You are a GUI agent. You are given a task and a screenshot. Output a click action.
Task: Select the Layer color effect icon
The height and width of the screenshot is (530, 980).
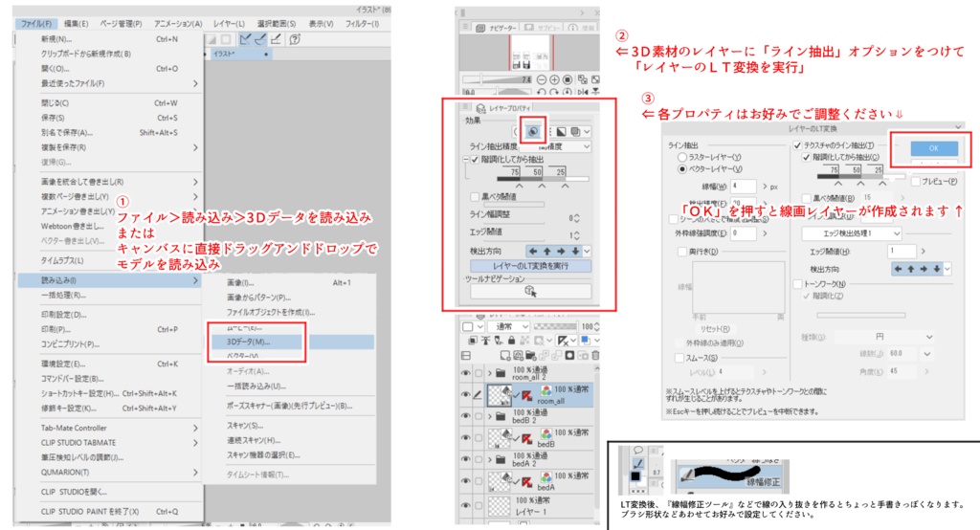tap(575, 131)
